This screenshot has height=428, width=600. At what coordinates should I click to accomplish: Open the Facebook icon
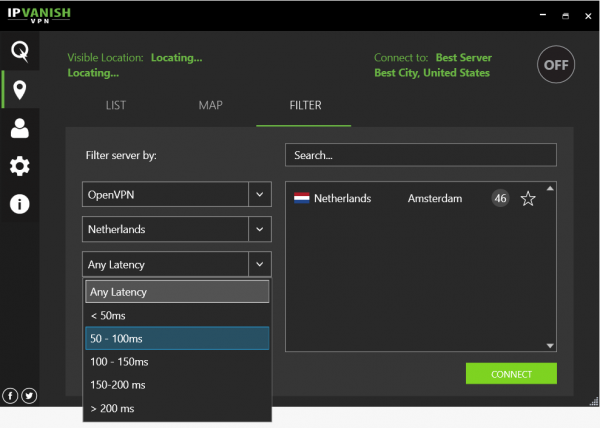pos(10,395)
